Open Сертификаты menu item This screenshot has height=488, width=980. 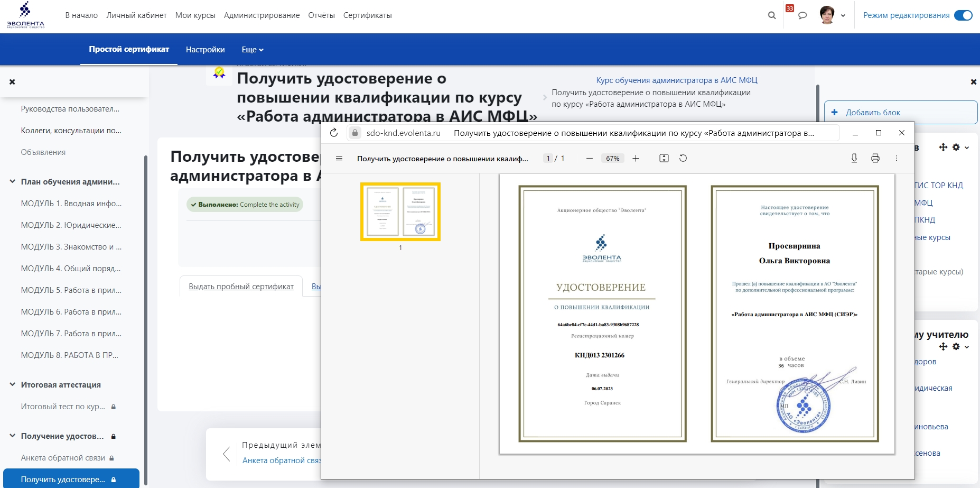pyautogui.click(x=368, y=15)
